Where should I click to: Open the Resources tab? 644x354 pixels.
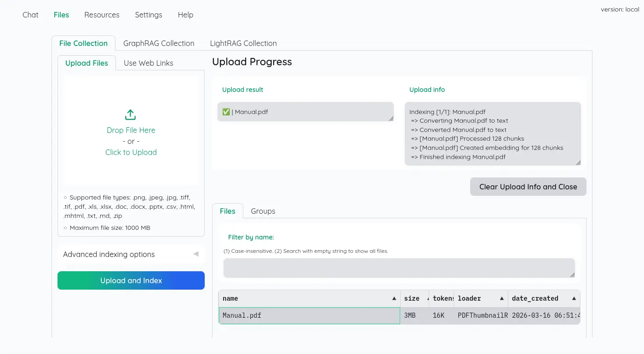(102, 15)
